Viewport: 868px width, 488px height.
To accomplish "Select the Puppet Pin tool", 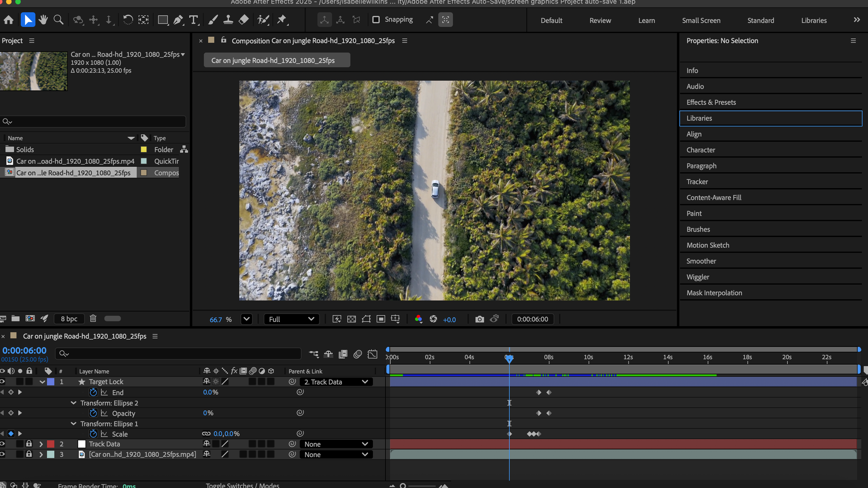I will coord(282,20).
